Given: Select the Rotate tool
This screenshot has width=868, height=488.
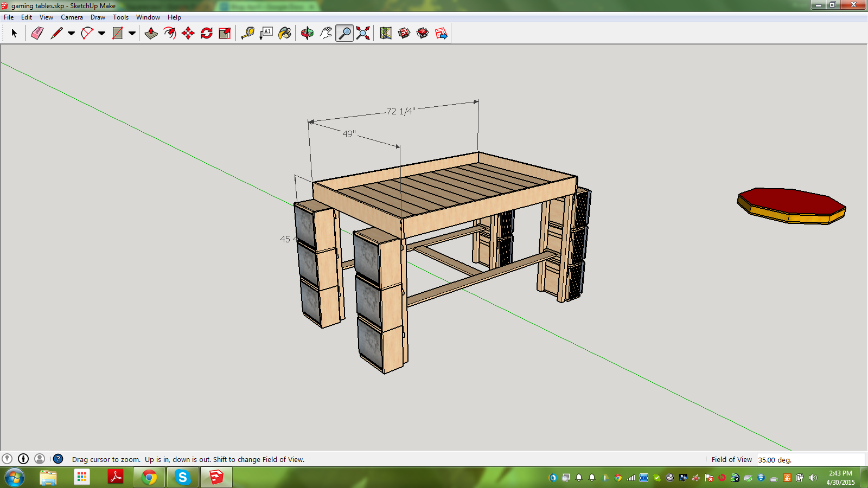Looking at the screenshot, I should coord(207,34).
